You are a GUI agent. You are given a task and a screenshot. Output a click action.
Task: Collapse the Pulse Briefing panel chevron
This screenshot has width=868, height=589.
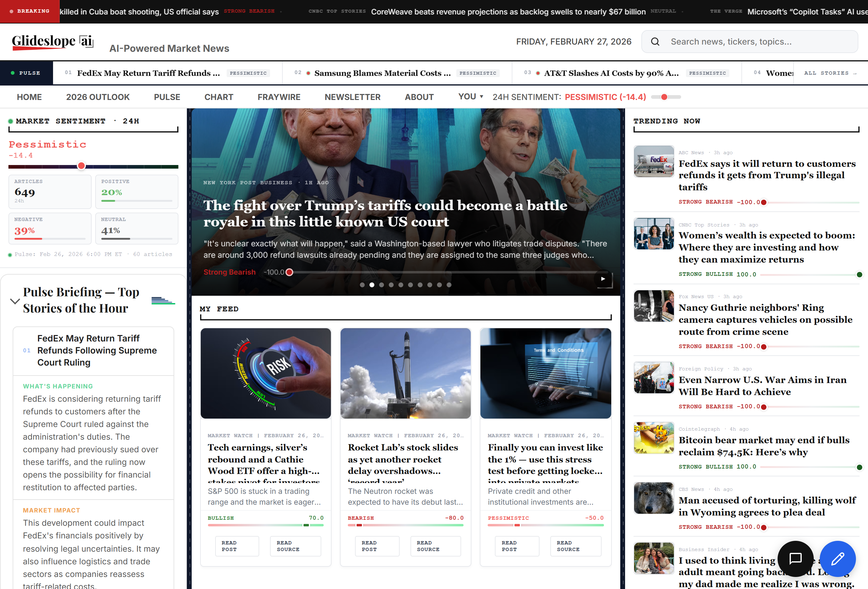point(15,301)
